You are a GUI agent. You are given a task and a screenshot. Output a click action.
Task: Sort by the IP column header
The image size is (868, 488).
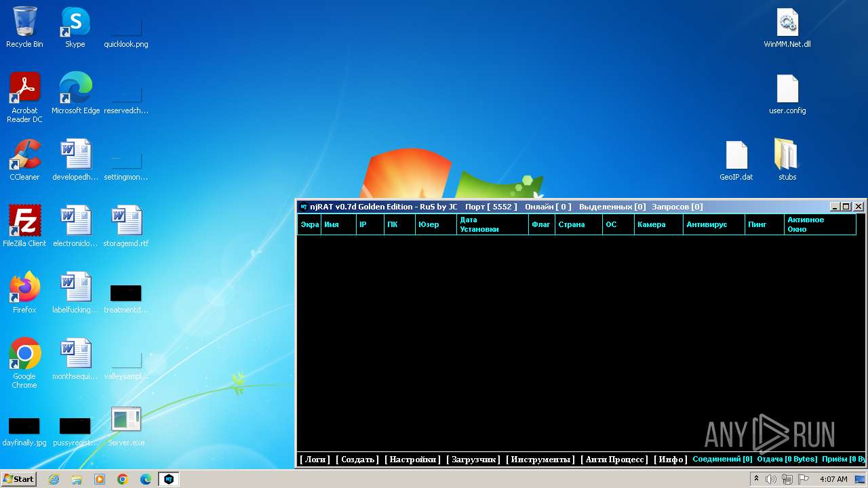click(370, 224)
